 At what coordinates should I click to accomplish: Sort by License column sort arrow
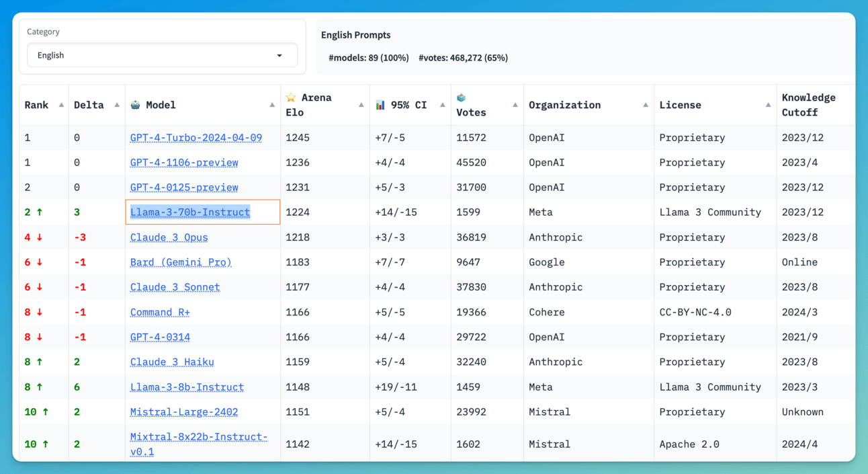pos(768,105)
